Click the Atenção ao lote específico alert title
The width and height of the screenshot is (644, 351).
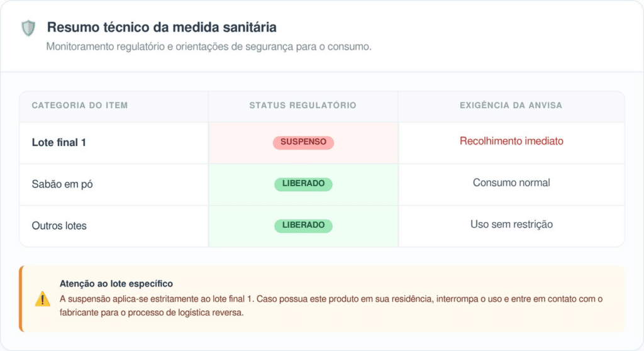116,284
